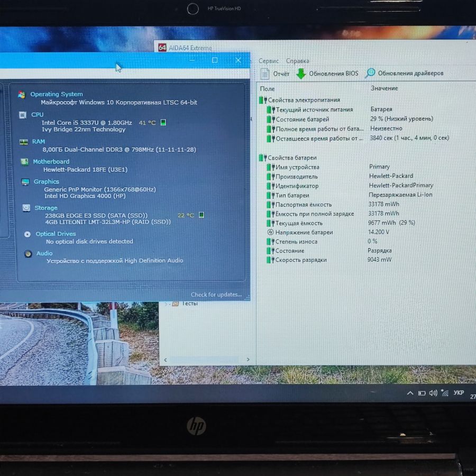Select the Паспортная ёмкость row label
The height and width of the screenshot is (476, 476).
[x=304, y=205]
